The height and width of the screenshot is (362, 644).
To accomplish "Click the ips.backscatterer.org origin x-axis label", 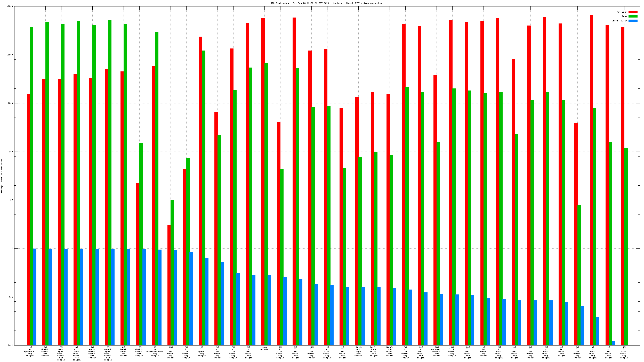I will (x=155, y=352).
